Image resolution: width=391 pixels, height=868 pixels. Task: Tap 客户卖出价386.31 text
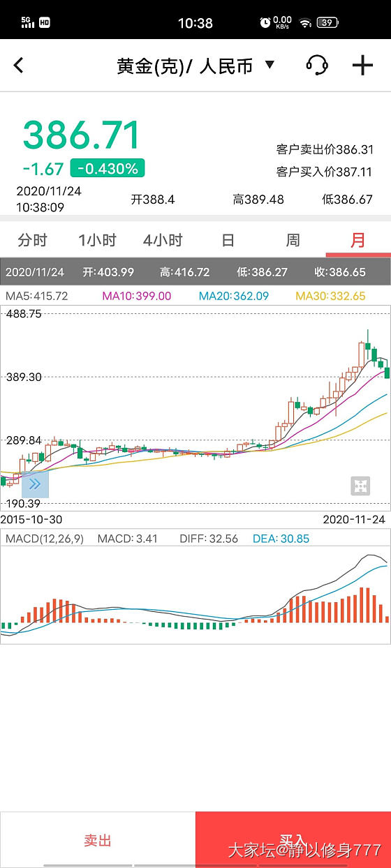(x=325, y=149)
